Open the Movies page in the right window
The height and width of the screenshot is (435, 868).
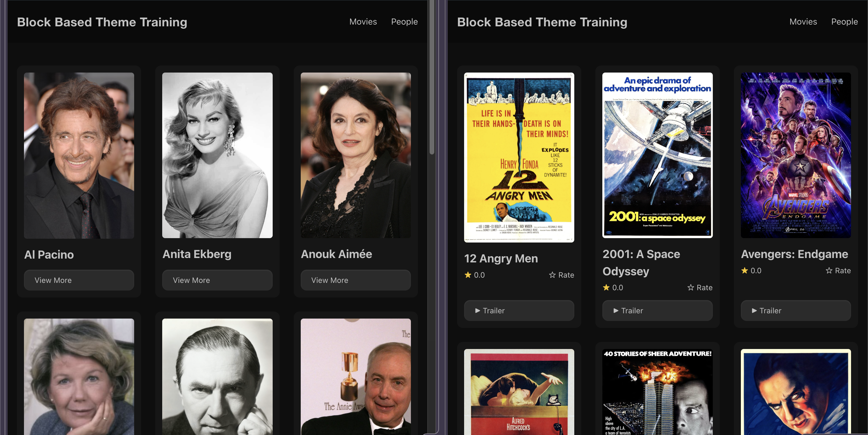[x=803, y=22]
